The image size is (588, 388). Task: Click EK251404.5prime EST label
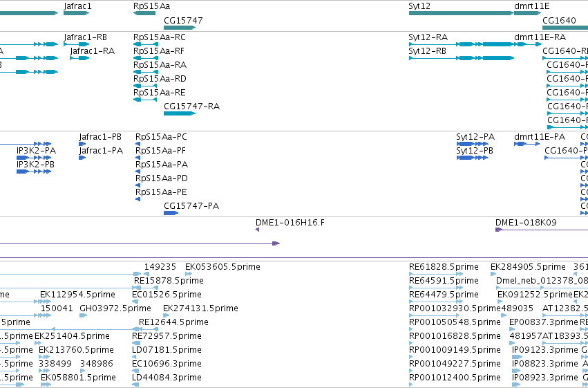72,336
